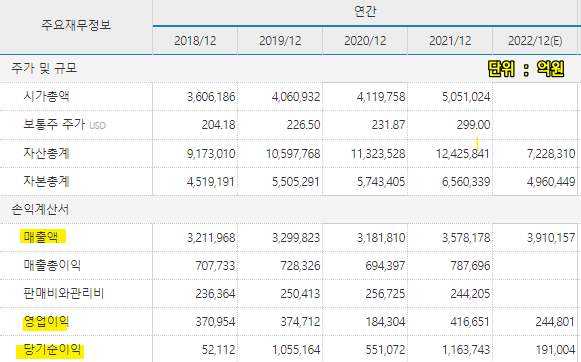Image resolution: width=581 pixels, height=362 pixels.
Task: Select the 2020/12 column header
Action: tap(365, 41)
